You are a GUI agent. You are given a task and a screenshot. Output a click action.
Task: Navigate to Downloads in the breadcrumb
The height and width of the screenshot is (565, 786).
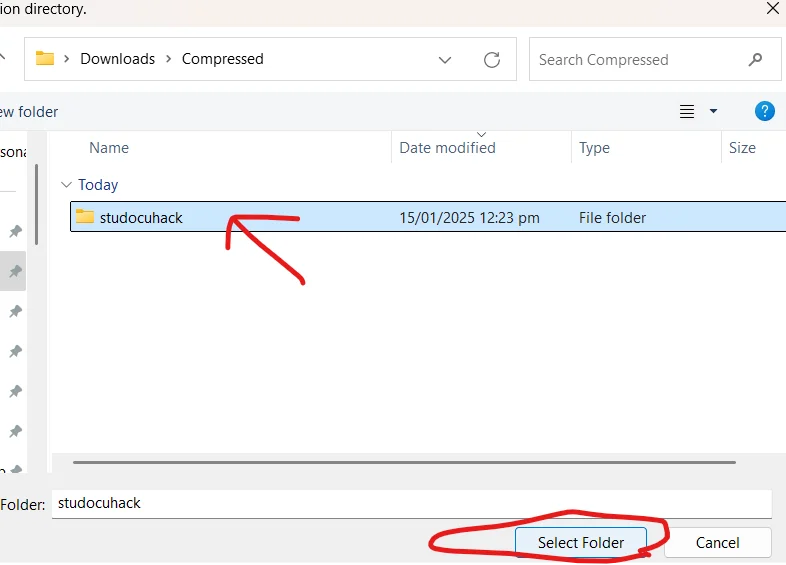(x=117, y=59)
